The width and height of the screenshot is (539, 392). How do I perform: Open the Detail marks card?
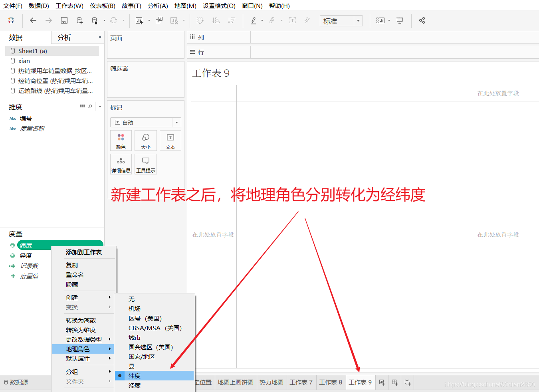click(x=121, y=164)
